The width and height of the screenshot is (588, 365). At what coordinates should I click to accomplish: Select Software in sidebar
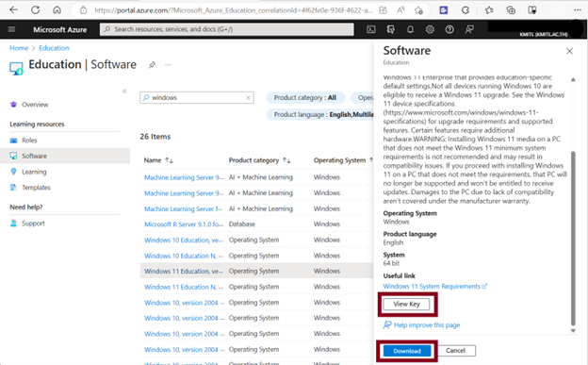tap(65, 156)
